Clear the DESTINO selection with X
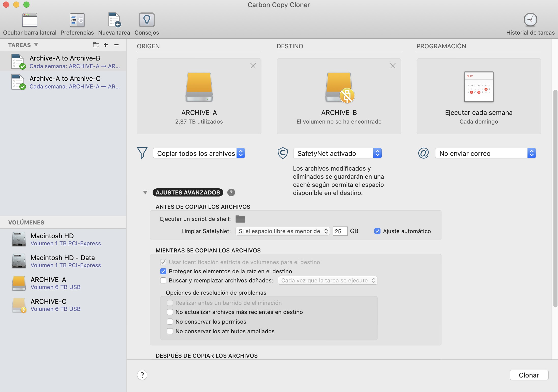 coord(393,66)
